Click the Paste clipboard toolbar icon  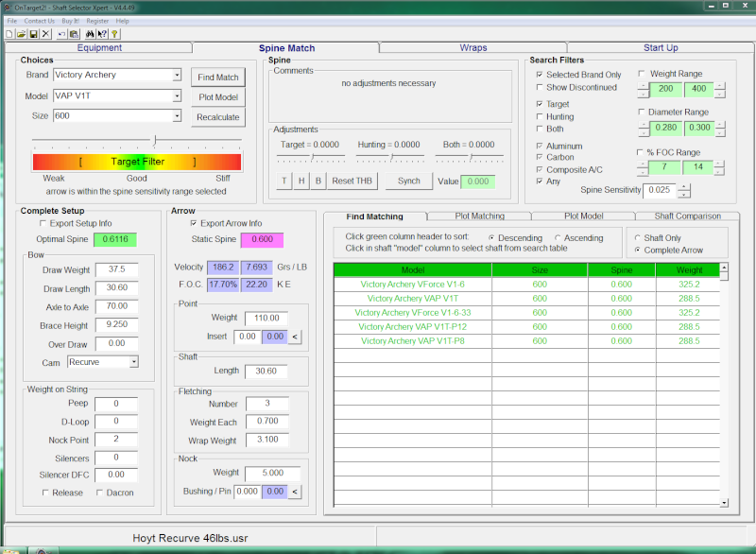[x=74, y=34]
